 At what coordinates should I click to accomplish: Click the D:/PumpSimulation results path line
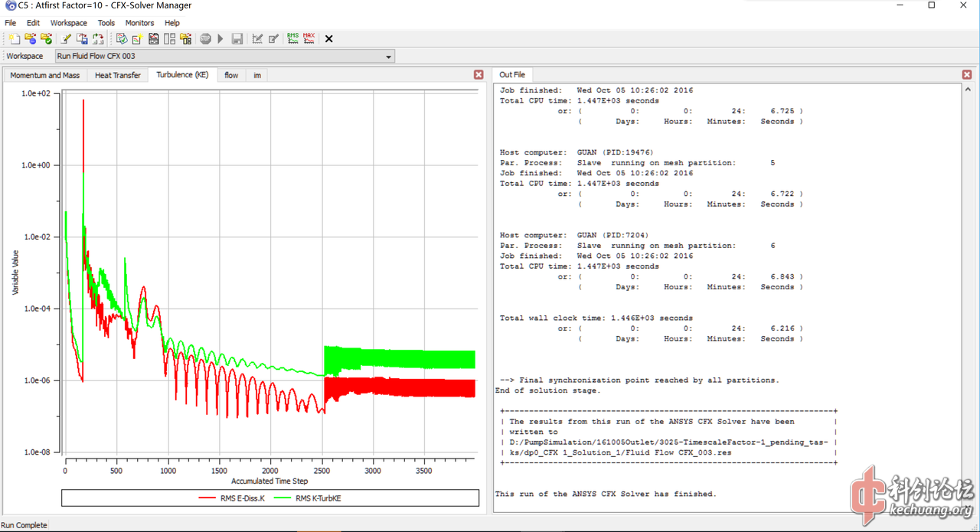670,442
